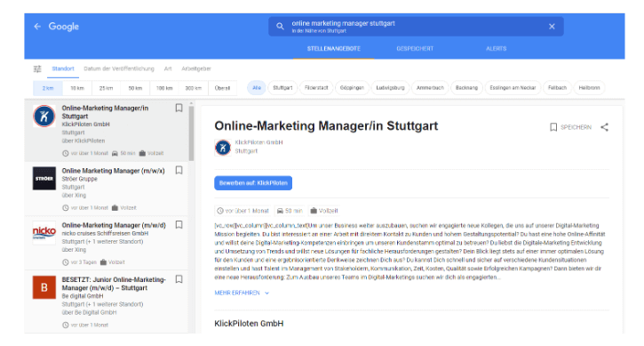The width and height of the screenshot is (644, 346).
Task: Filter by the Ludwigsburg chip
Action: [x=390, y=88]
